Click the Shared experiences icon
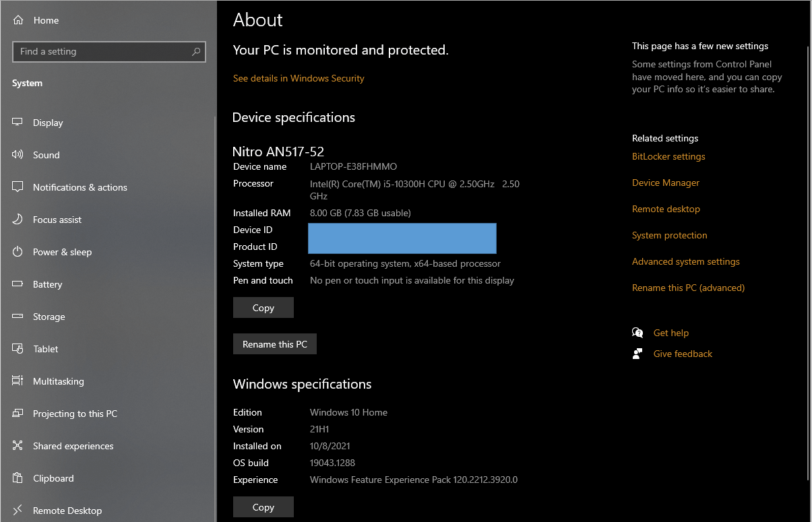 coord(18,446)
